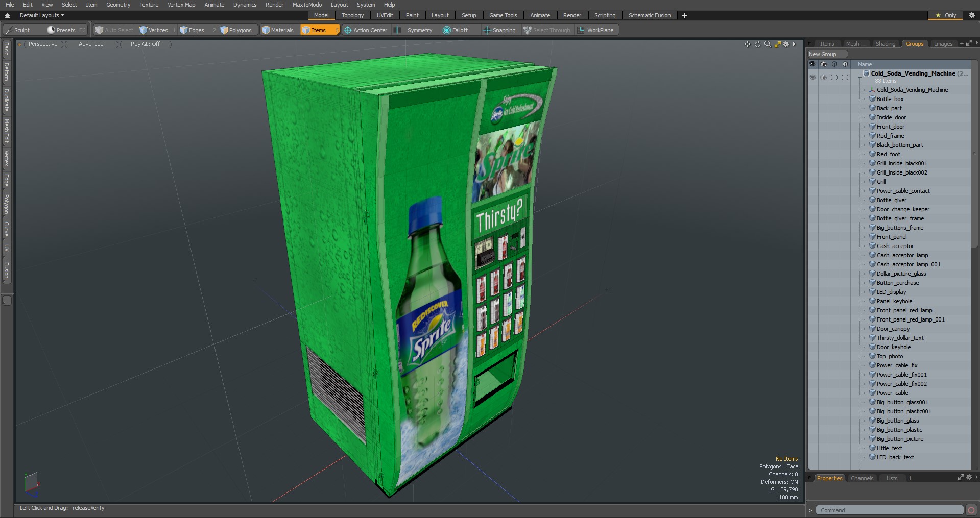Click the star Only button
The image size is (980, 518).
tap(945, 15)
